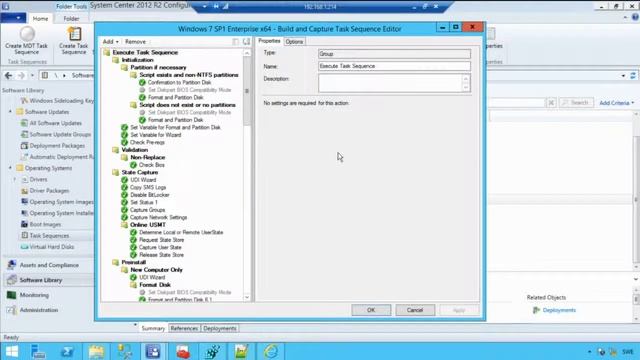640x360 pixels.
Task: Select the Execute Task Sequence folder icon
Action: coord(107,52)
